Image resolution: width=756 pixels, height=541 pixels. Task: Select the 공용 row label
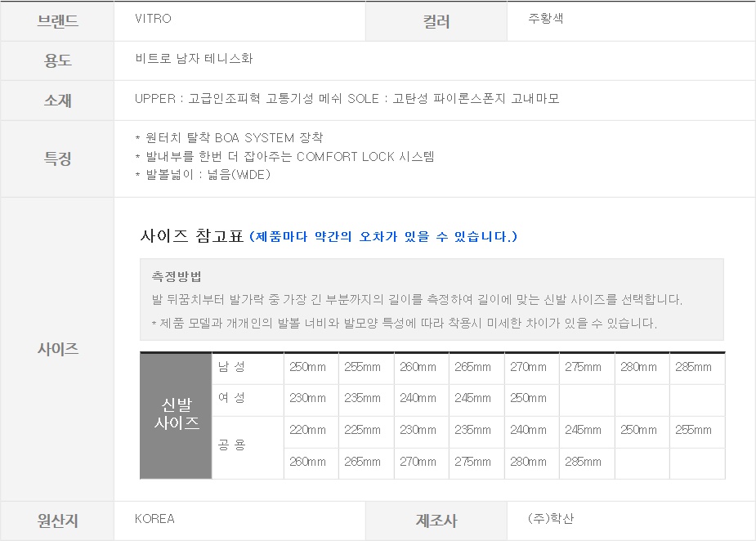231,445
